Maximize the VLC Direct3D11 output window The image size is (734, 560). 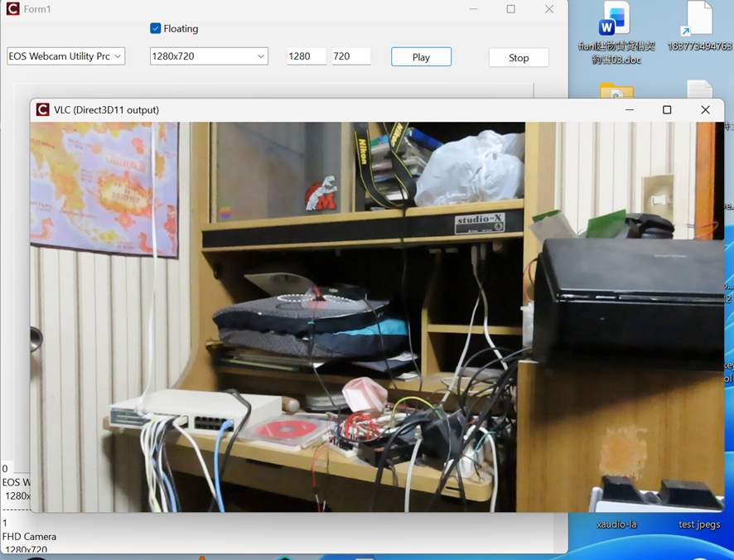(x=667, y=109)
